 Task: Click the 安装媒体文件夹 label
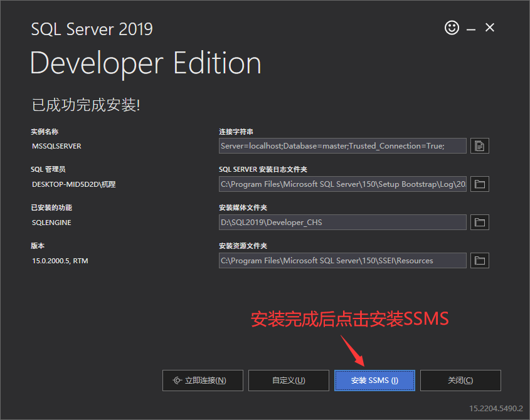click(x=243, y=207)
